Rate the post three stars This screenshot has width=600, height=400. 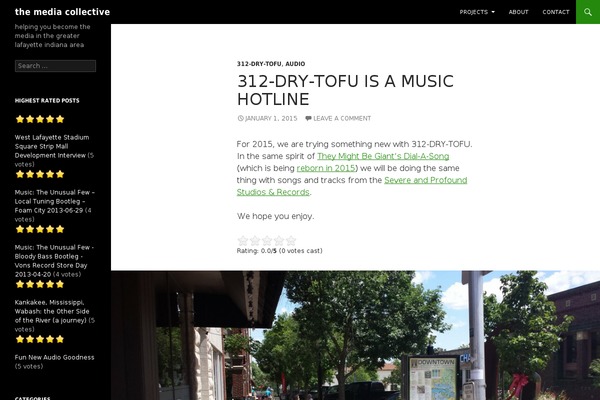pyautogui.click(x=267, y=240)
